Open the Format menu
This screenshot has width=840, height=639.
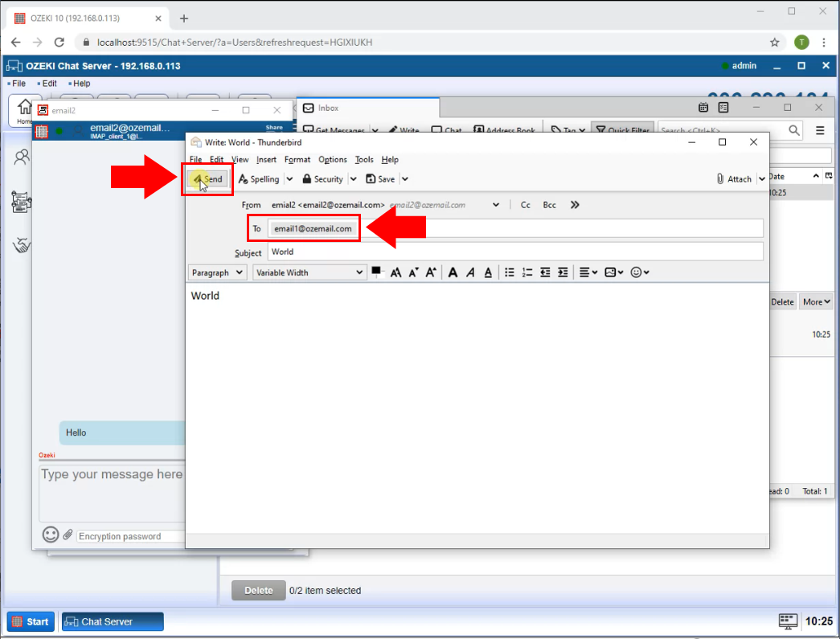[x=297, y=160]
